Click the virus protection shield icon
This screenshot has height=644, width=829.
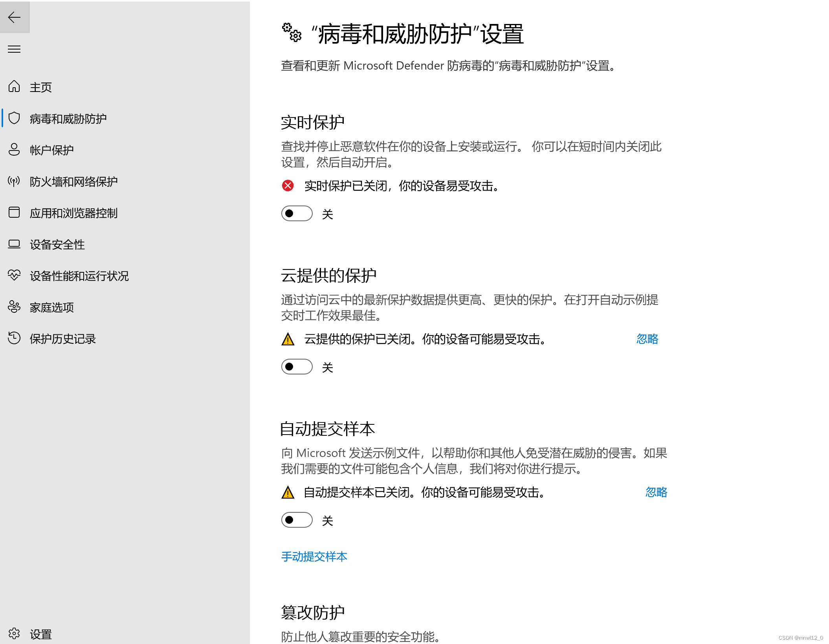point(14,118)
